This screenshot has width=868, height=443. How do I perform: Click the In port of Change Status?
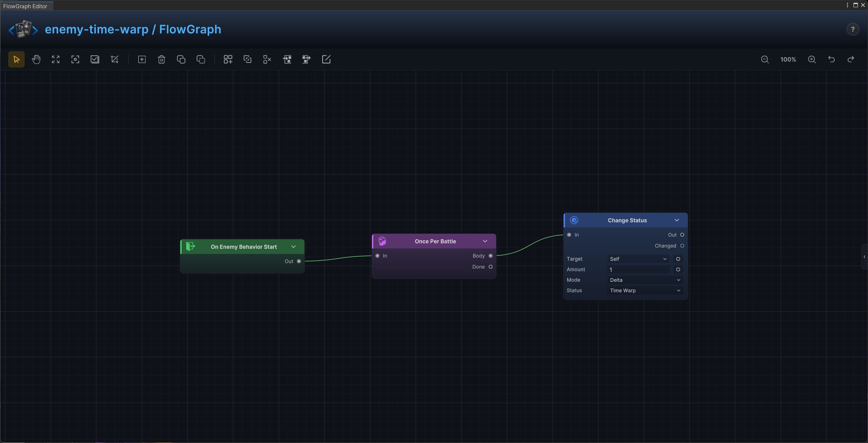click(x=569, y=235)
